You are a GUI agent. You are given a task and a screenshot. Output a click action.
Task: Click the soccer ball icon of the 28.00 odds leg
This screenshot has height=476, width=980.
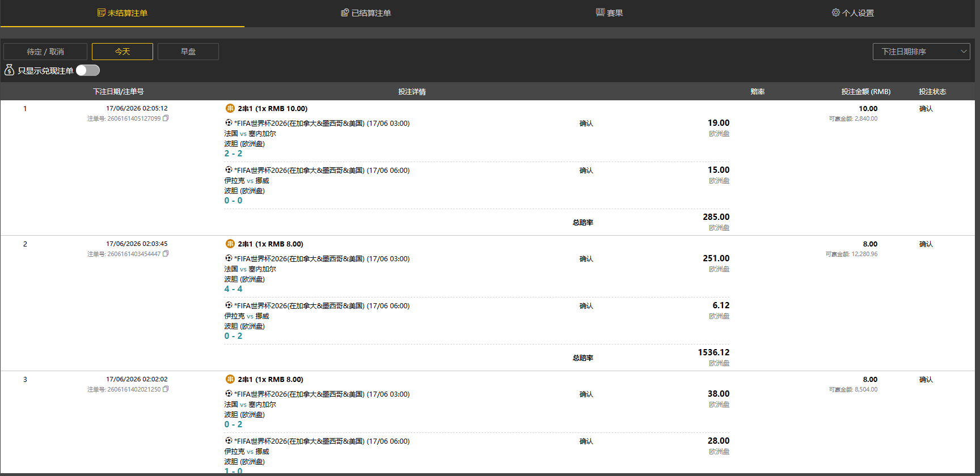[229, 440]
